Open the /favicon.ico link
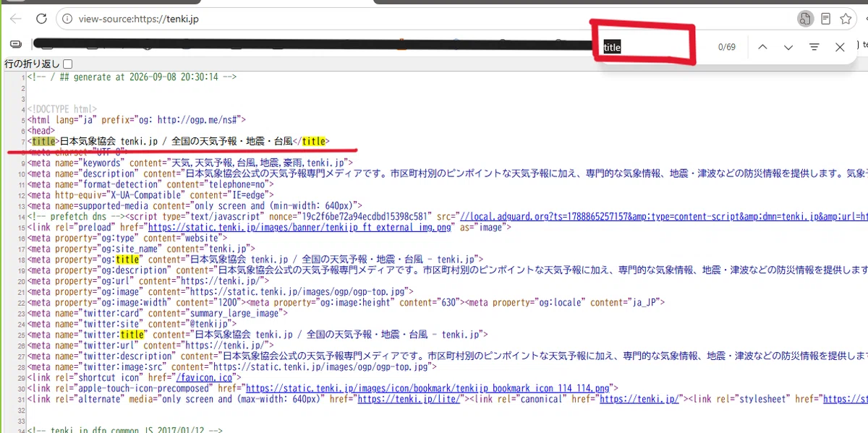The height and width of the screenshot is (433, 868). point(203,377)
